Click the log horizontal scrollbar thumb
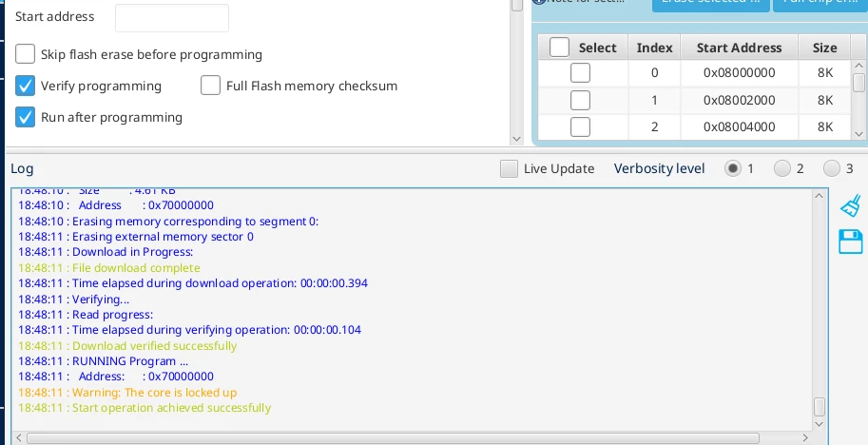 click(x=393, y=437)
